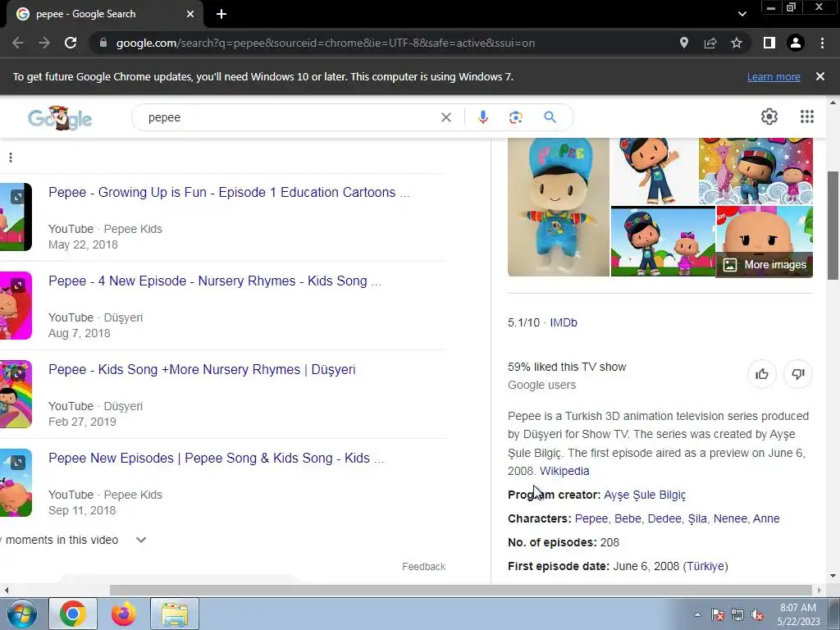840x630 pixels.
Task: Open Şila character link
Action: pyautogui.click(x=697, y=518)
